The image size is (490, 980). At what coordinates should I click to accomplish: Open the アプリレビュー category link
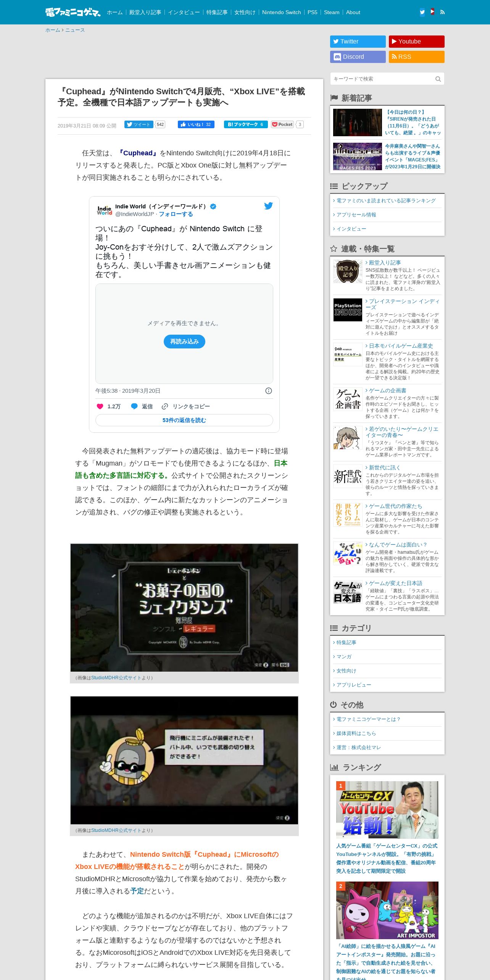354,685
